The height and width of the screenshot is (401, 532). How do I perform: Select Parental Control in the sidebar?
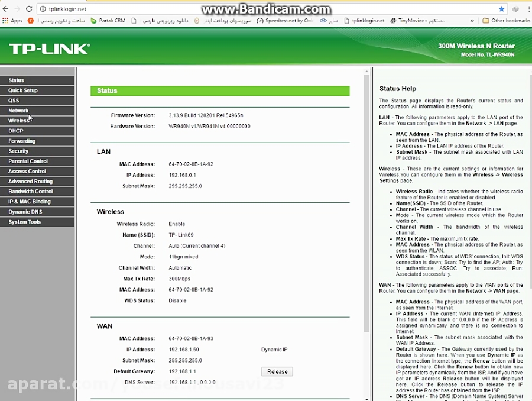37,161
